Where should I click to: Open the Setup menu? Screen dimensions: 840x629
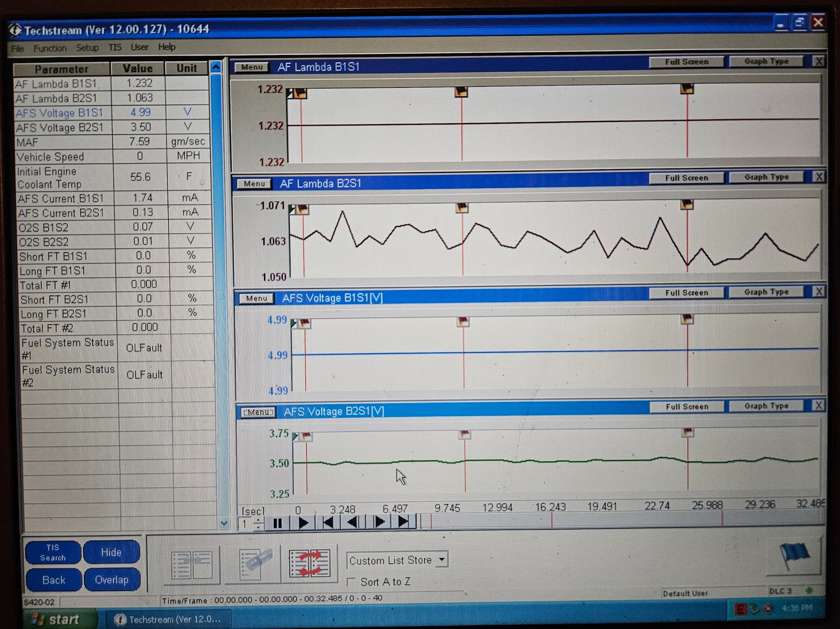pyautogui.click(x=87, y=48)
